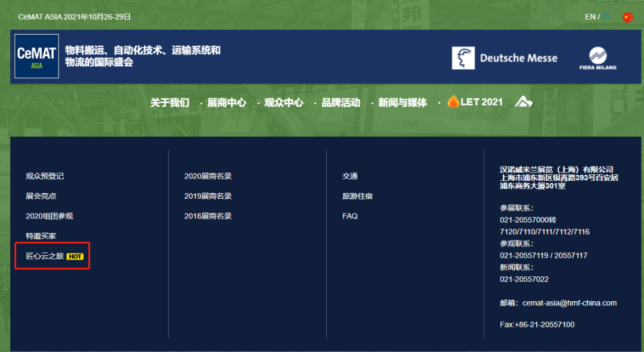Click the yellow HOT badge
Viewport: 644px width, 352px height.
(x=75, y=257)
